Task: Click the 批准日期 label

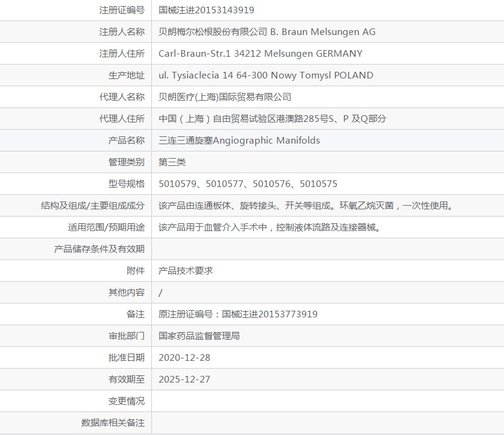Action: point(127,357)
